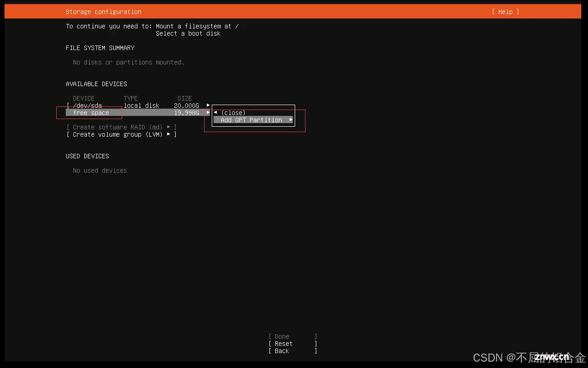The width and height of the screenshot is (588, 368).
Task: Select the /dev/sda local disk row
Action: [x=138, y=106]
